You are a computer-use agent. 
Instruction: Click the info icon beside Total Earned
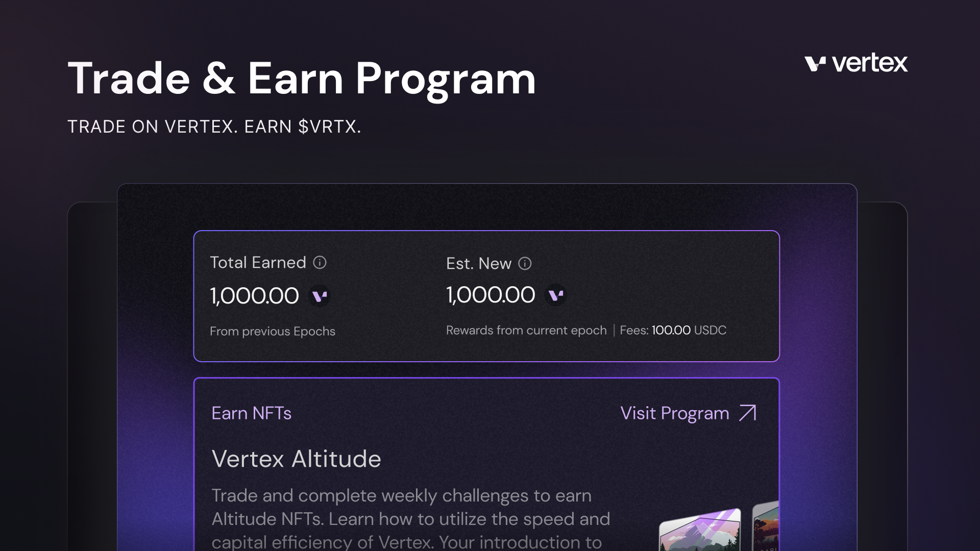[x=320, y=263]
